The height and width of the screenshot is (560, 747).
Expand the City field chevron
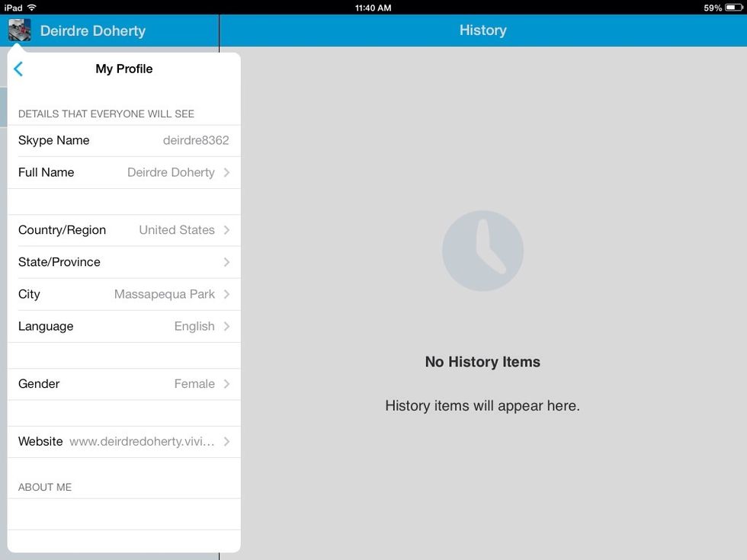point(226,294)
